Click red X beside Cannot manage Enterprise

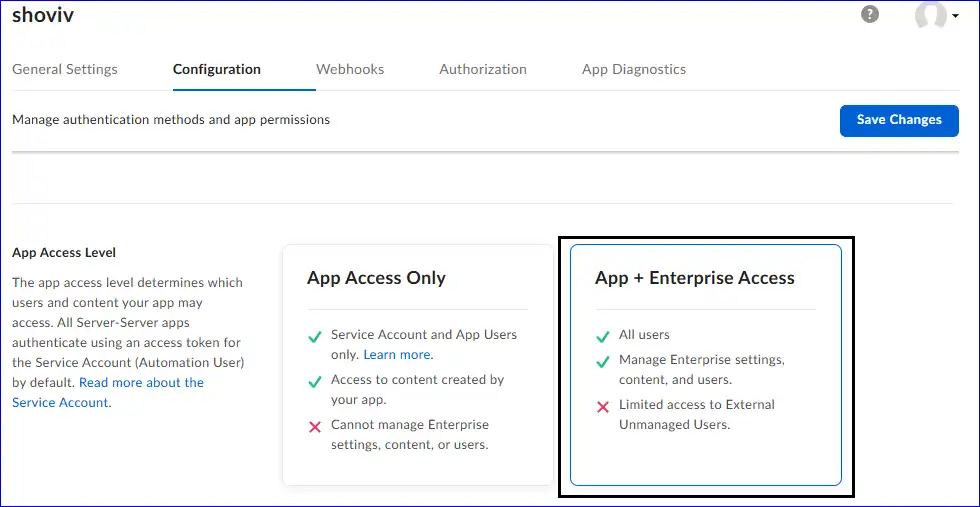tap(315, 426)
